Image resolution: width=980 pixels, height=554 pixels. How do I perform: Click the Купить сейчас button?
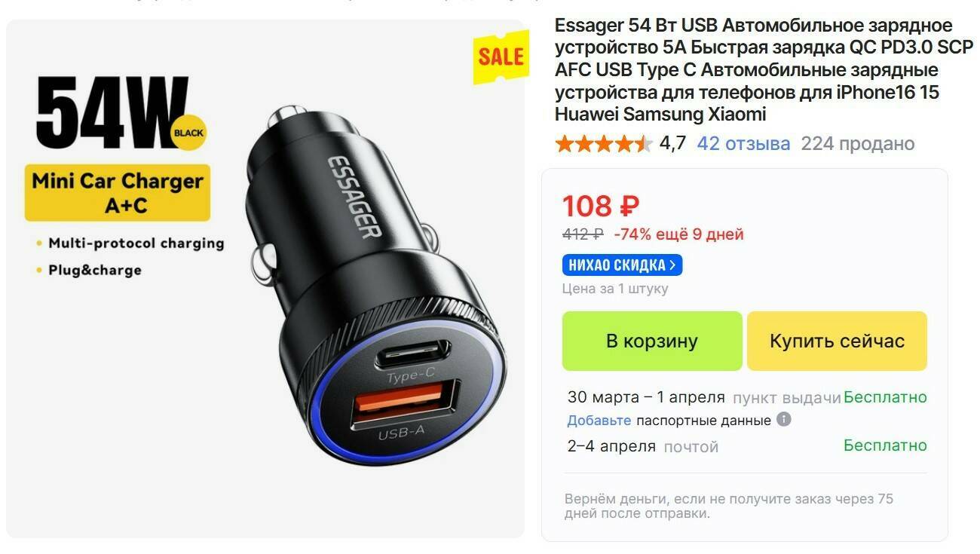[x=837, y=341]
